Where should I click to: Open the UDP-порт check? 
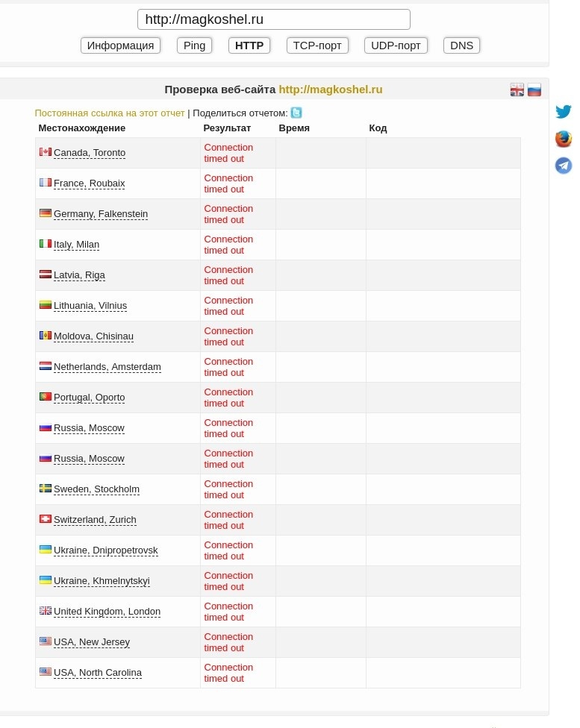(x=396, y=45)
